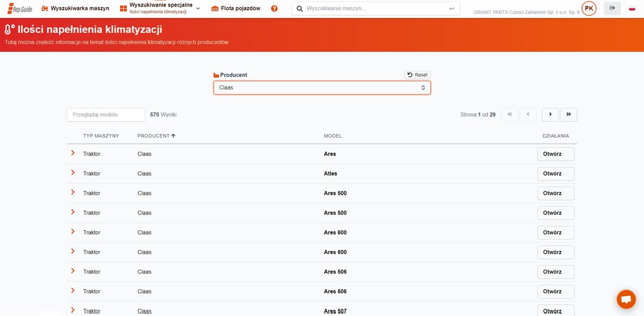
Task: Expand the Ares 507 row
Action: click(x=73, y=310)
